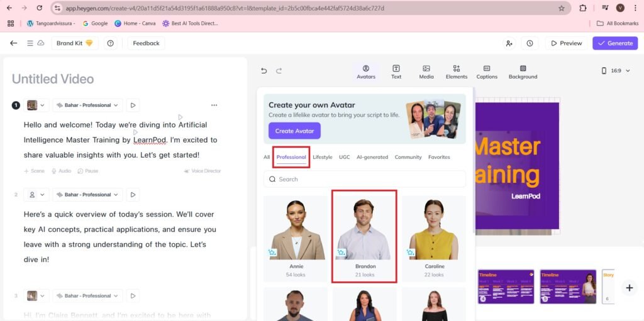Open the scene 3 avatar dropdown

[x=36, y=295]
